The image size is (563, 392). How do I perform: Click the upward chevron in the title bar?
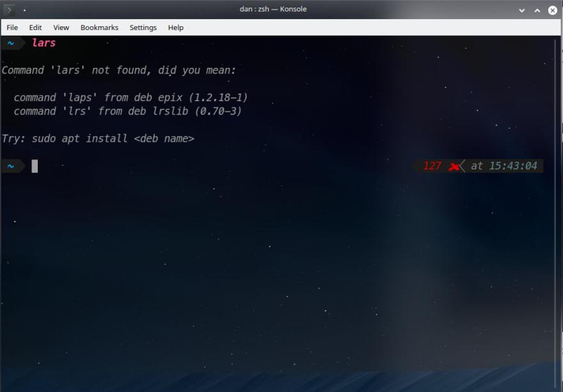[537, 10]
